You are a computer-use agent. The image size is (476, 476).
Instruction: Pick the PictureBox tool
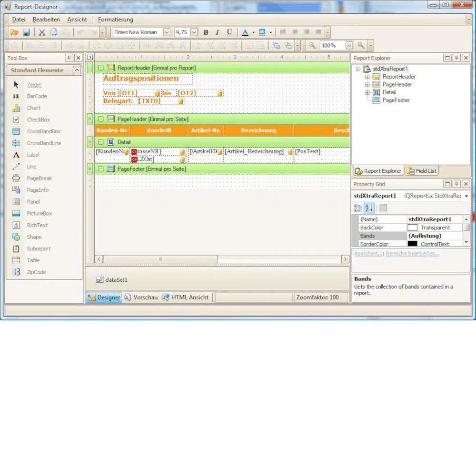coord(39,214)
